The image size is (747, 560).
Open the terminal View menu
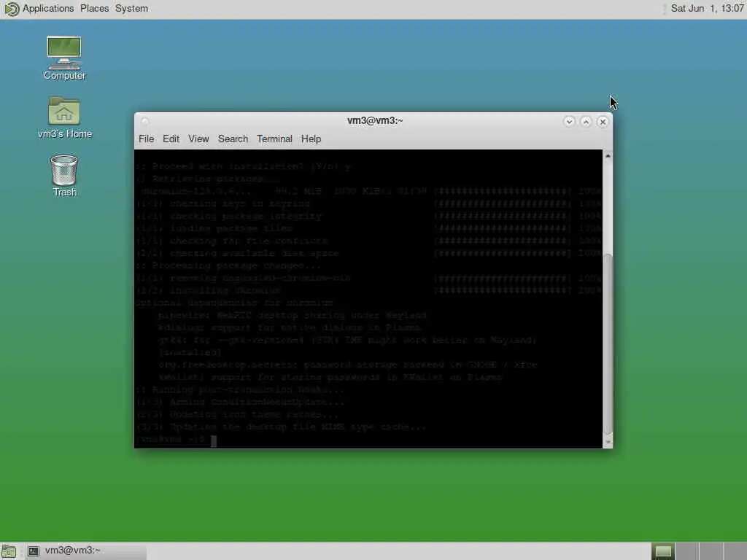point(198,139)
